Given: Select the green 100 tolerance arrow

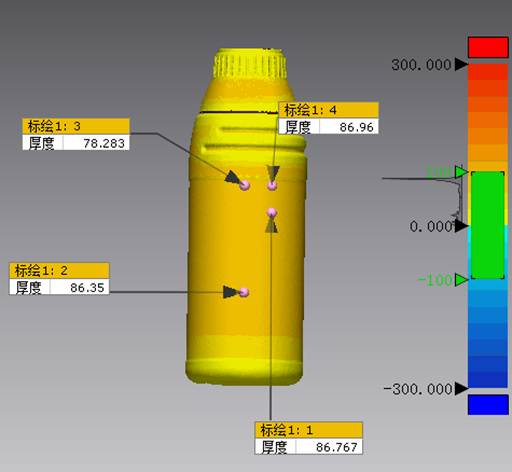Looking at the screenshot, I should pyautogui.click(x=462, y=172).
